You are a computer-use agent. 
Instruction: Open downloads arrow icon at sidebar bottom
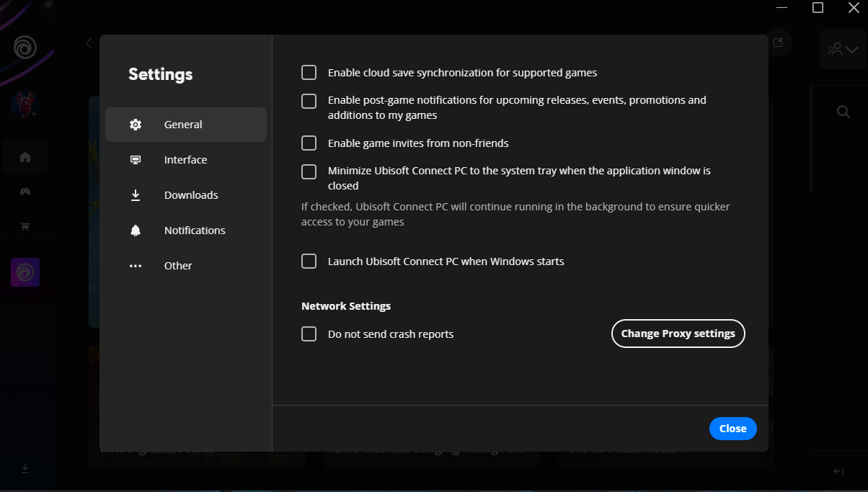(x=25, y=469)
